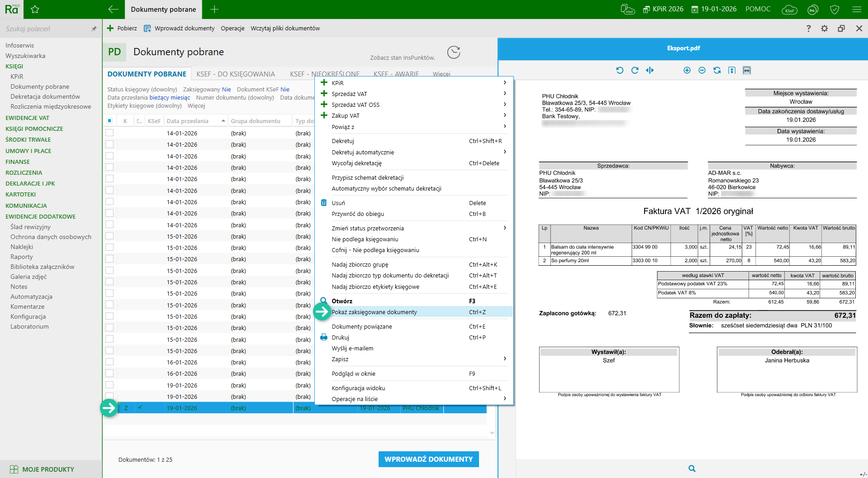Select Pokaż zaksięgowane dokumenty menu entry
Screen dimensions: 868x478
(x=374, y=312)
